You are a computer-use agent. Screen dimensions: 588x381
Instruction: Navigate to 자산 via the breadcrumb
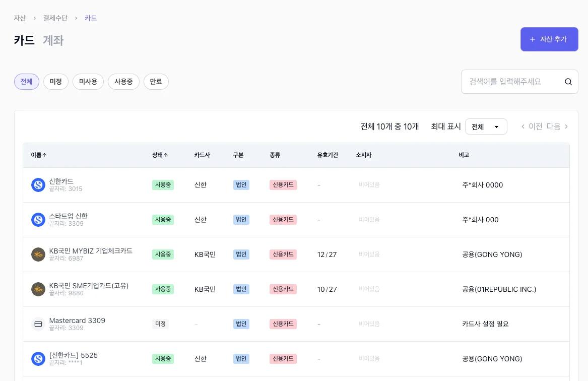click(x=20, y=18)
